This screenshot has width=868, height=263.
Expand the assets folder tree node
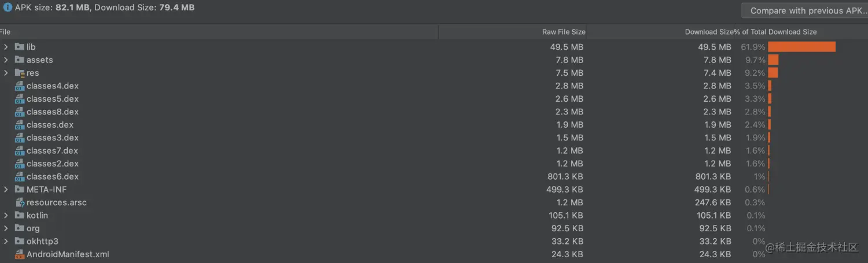6,60
